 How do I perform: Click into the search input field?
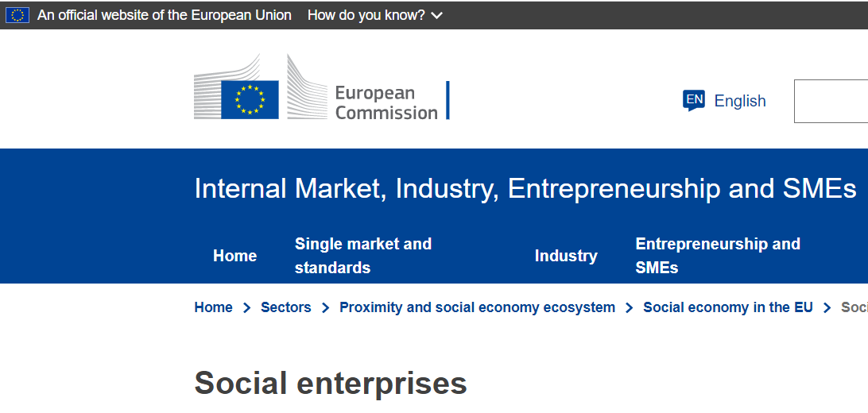[831, 101]
